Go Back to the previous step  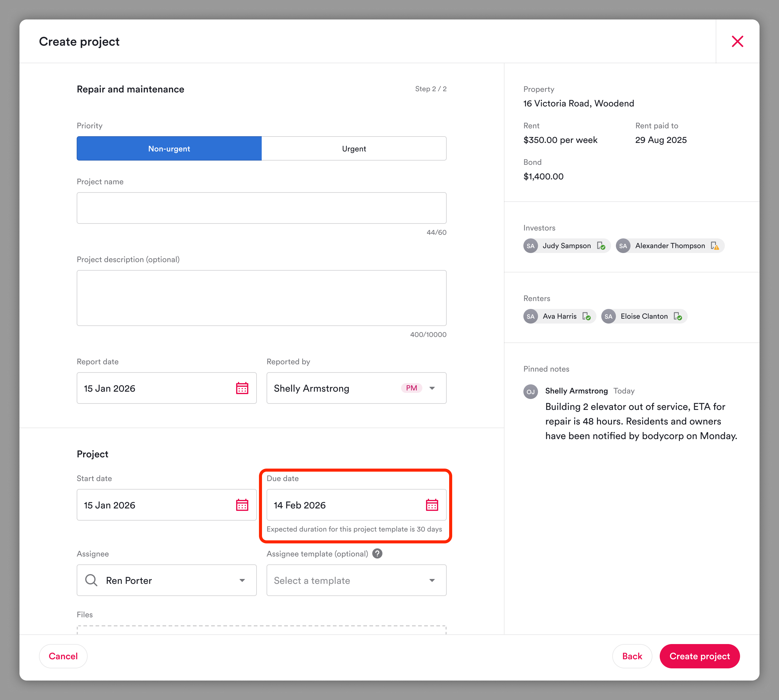[632, 656]
